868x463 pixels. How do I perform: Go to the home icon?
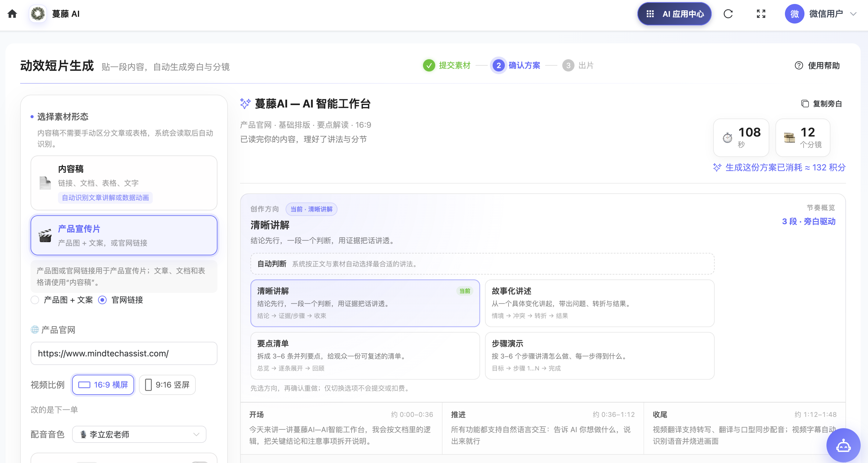tap(12, 14)
